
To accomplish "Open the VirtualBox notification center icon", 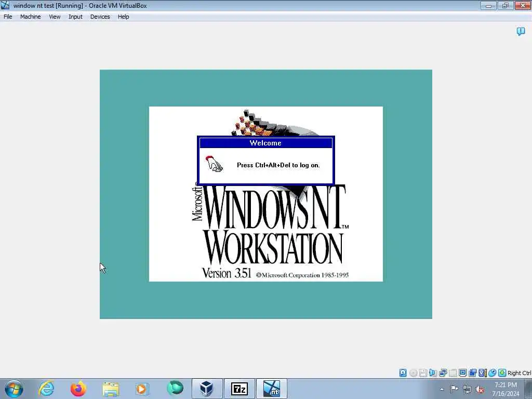I will [521, 32].
